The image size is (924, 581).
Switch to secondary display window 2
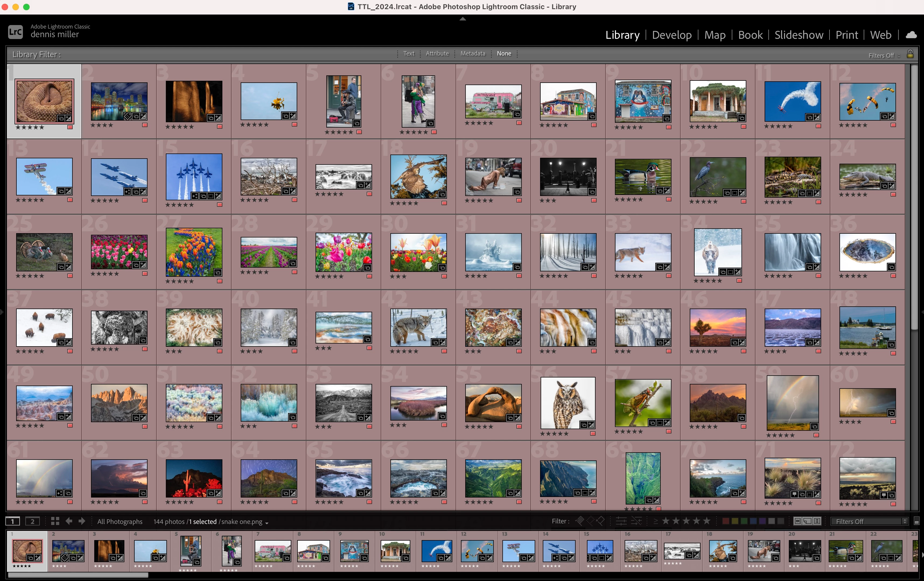point(32,521)
